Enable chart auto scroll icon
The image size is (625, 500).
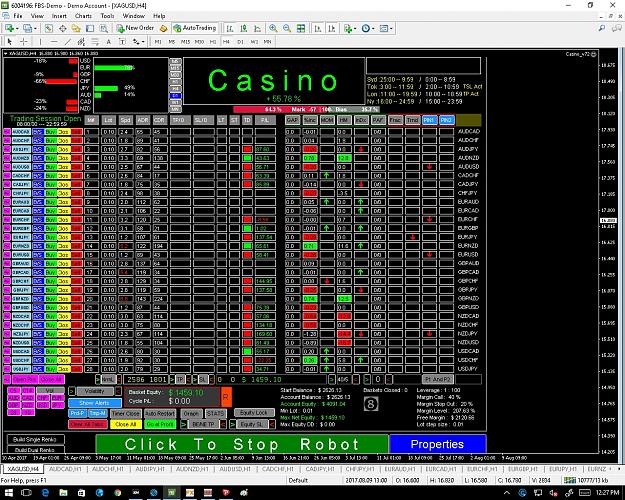click(318, 28)
